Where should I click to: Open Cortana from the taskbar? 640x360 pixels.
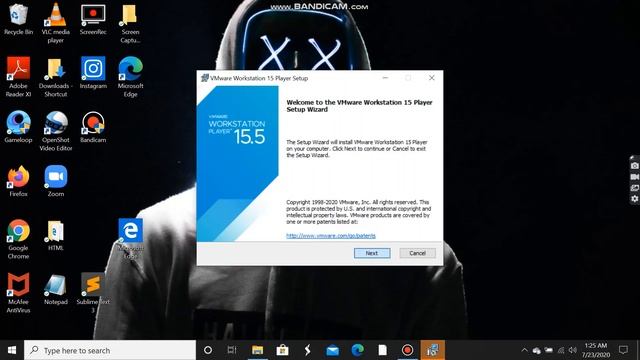pyautogui.click(x=208, y=350)
